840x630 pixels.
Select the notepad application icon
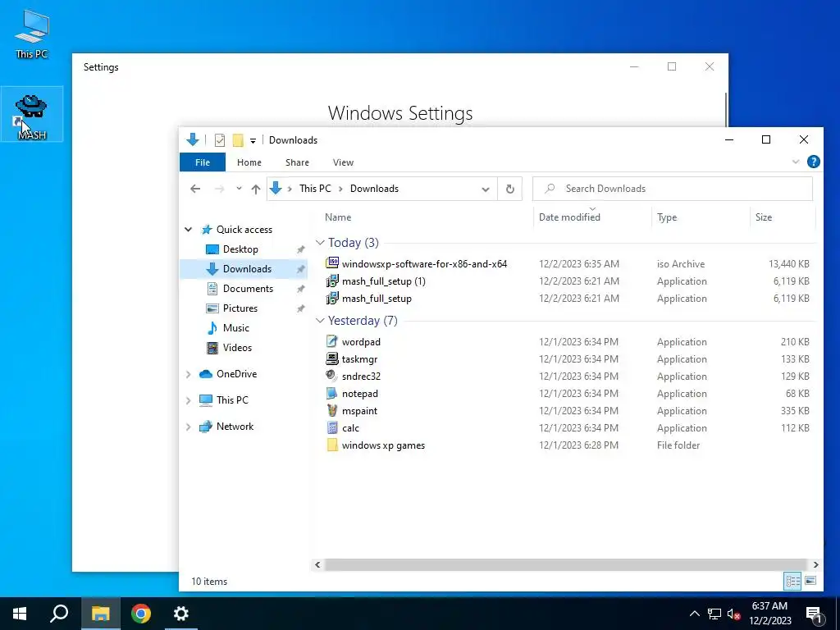coord(332,393)
